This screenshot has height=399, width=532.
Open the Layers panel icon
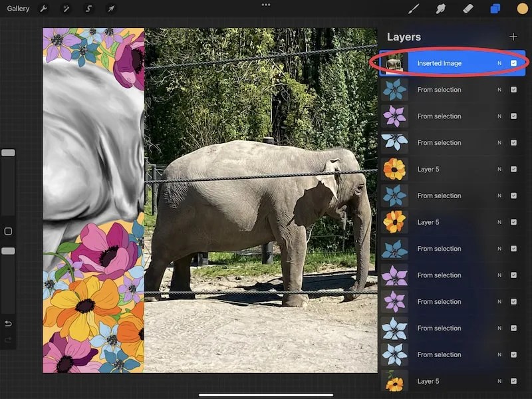(x=494, y=9)
